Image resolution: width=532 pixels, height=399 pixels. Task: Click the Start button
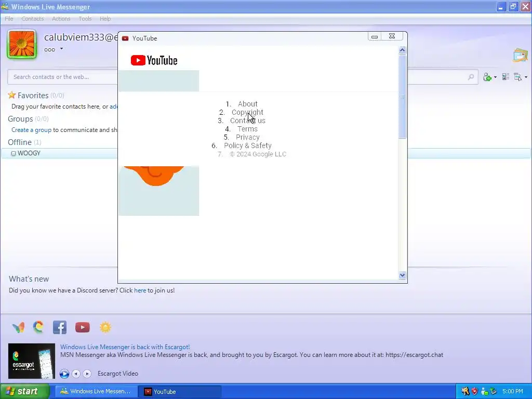coord(24,391)
